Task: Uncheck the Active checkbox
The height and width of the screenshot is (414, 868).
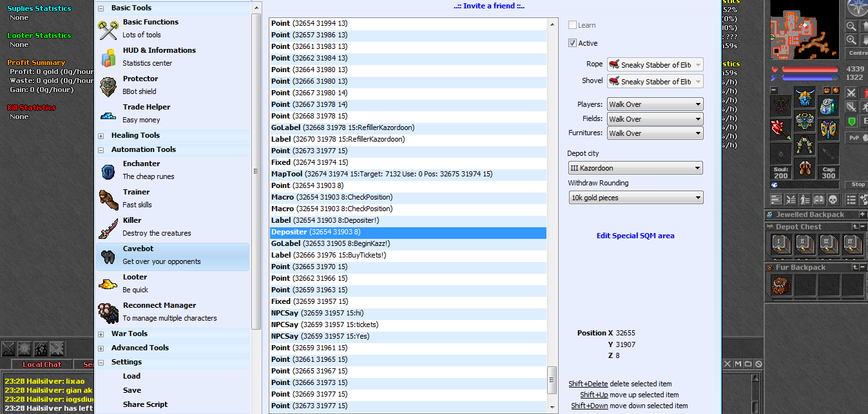Action: tap(572, 43)
